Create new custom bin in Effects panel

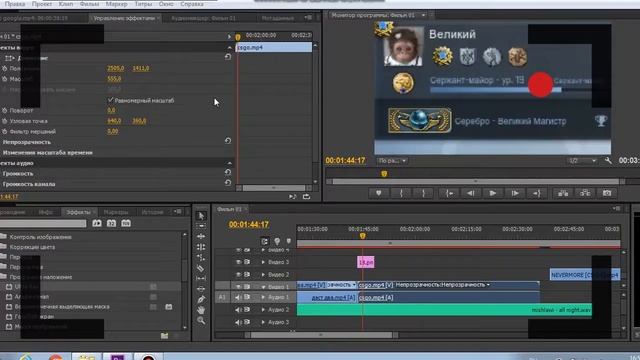164,336
